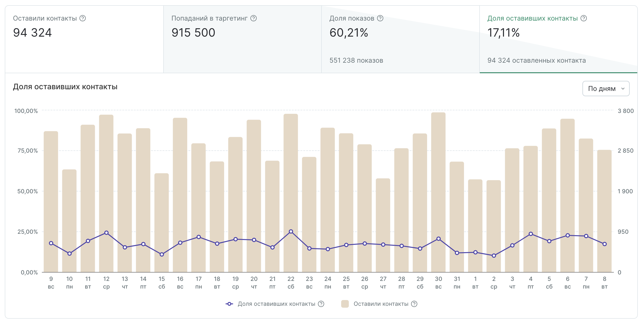The image size is (644, 323).
Task: Click the 19 ср date label
Action: point(235,283)
